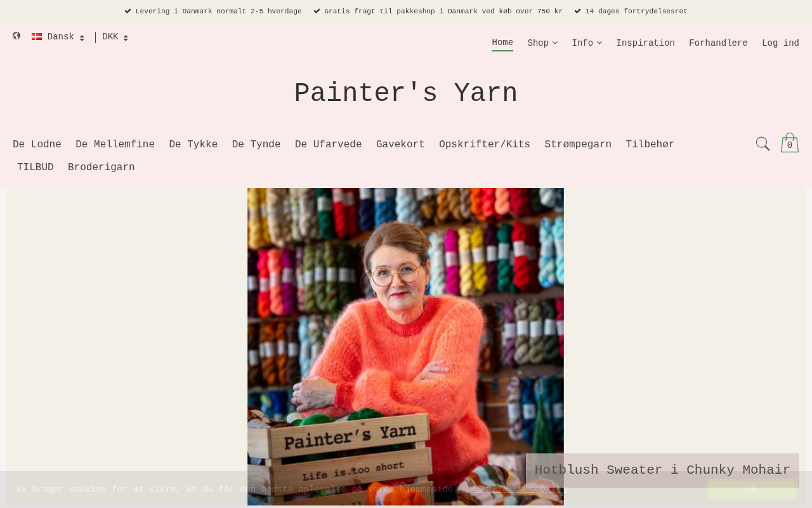Open the shopping bag cart icon

pos(790,143)
